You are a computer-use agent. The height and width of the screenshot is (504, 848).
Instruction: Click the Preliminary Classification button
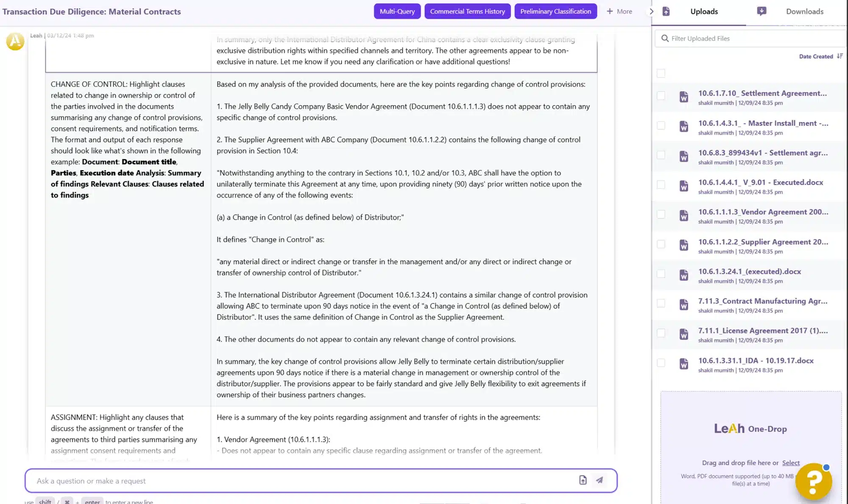coord(555,11)
